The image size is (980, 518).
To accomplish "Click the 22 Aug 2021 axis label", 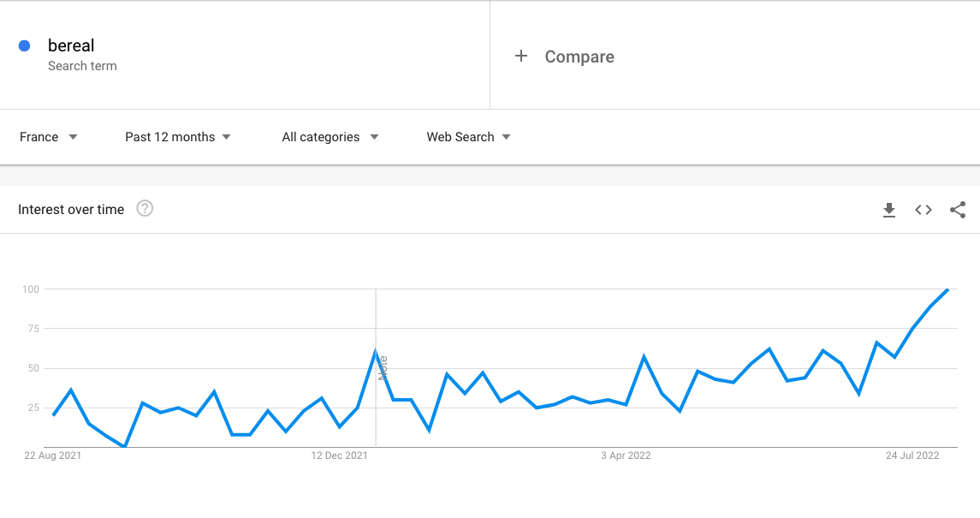I will pos(53,455).
